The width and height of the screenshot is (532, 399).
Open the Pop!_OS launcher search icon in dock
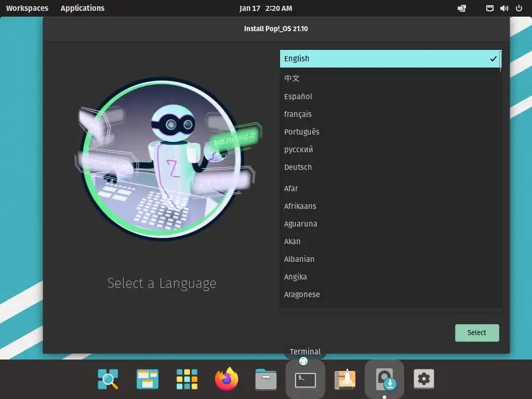[108, 379]
